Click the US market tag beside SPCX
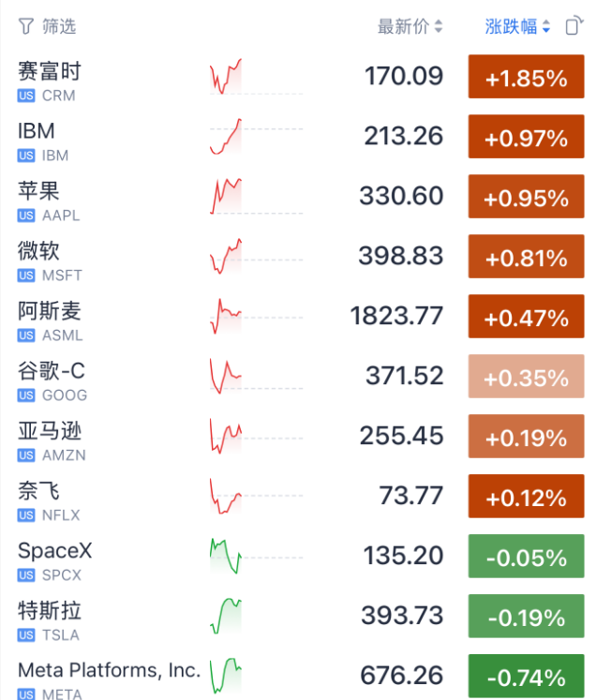Screen dimensions: 596x700 [x=26, y=575]
